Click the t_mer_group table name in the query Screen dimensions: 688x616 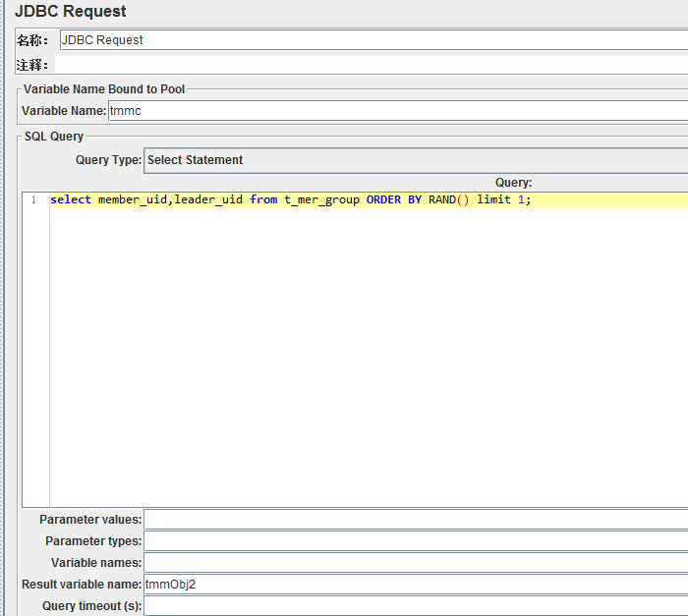pos(321,200)
